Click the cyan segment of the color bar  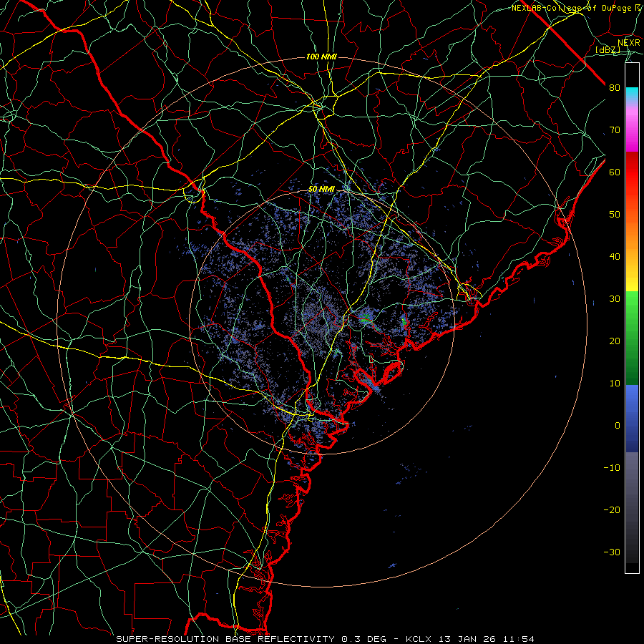(x=632, y=94)
